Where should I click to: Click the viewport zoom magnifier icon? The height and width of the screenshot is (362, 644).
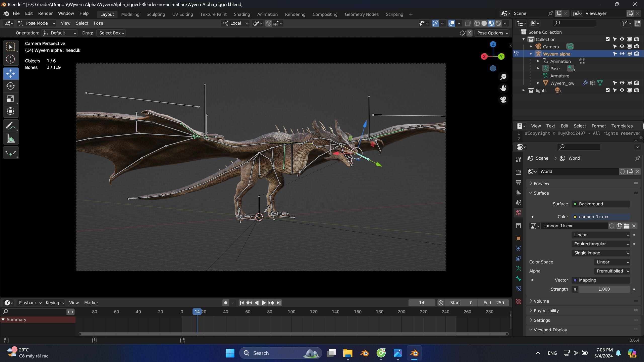(503, 77)
